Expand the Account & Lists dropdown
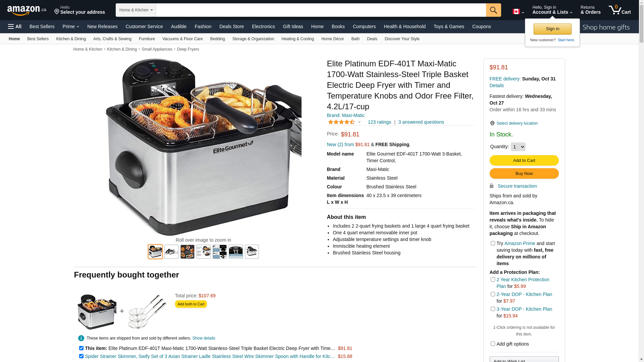644x362 pixels. point(552,10)
